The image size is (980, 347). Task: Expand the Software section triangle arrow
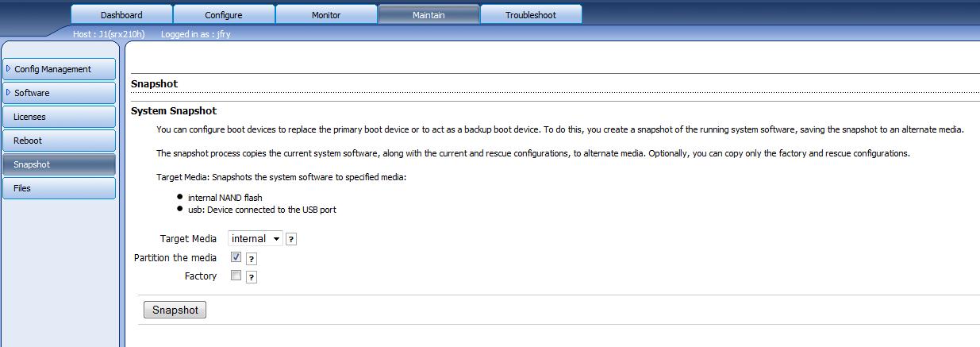click(x=9, y=93)
